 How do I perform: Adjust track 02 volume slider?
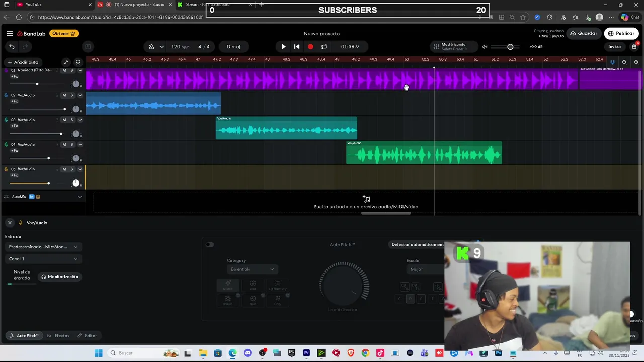(38, 109)
